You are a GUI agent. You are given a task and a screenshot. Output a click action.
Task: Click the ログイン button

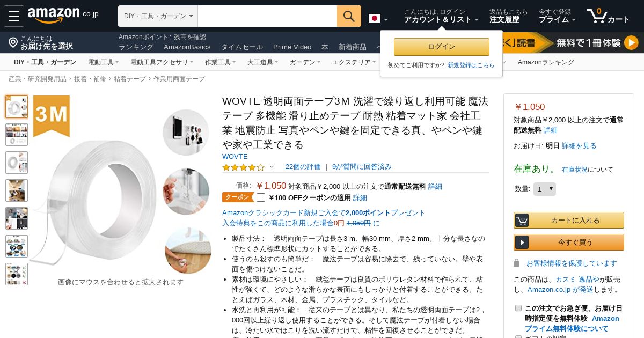point(442,47)
